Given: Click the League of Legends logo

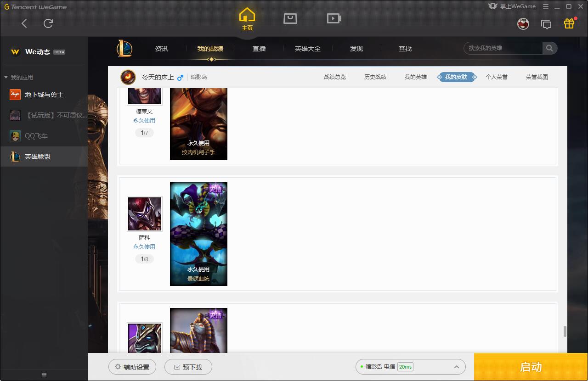Looking at the screenshot, I should tap(124, 48).
